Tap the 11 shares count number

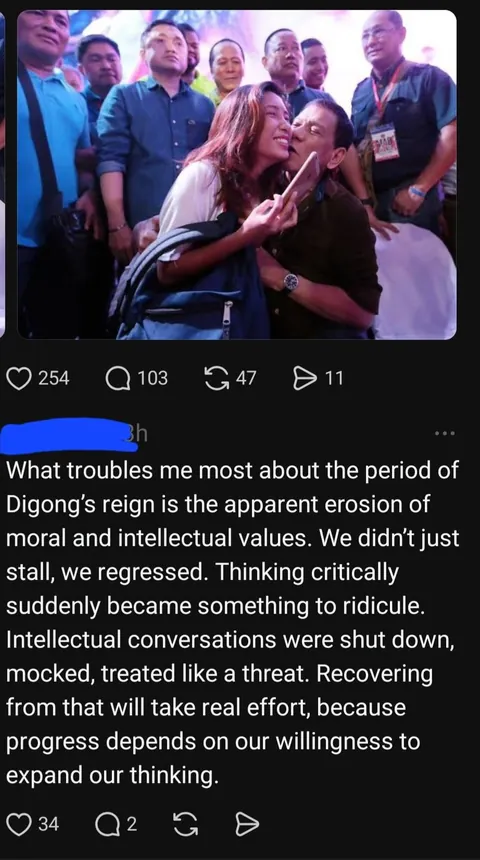coord(334,378)
